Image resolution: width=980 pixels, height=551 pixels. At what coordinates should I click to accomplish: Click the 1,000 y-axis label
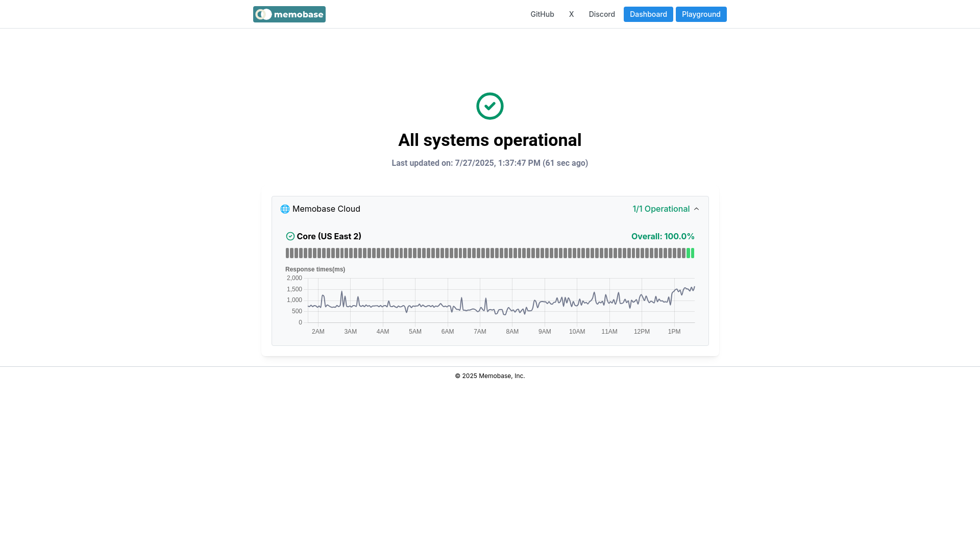click(x=295, y=300)
